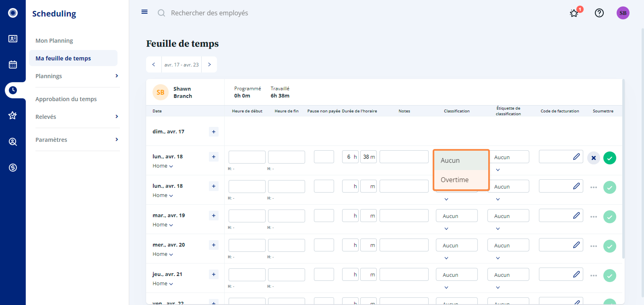This screenshot has width=644, height=305.
Task: Add entry for mer., avr. 20
Action: [x=214, y=245]
